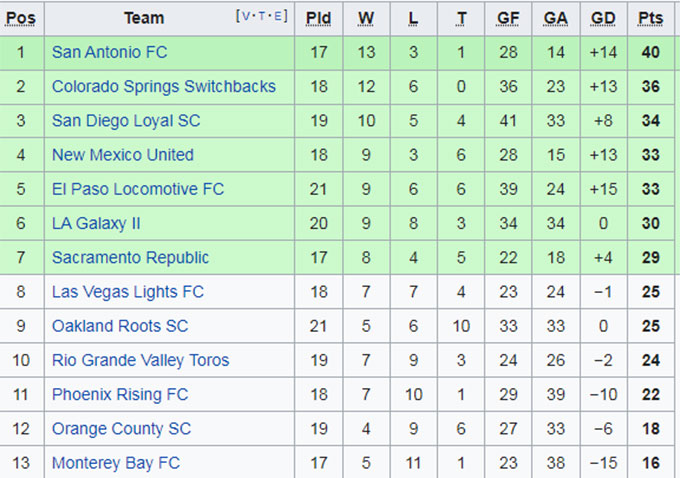Click the Sacramento Republic team link
The image size is (680, 478).
point(130,257)
